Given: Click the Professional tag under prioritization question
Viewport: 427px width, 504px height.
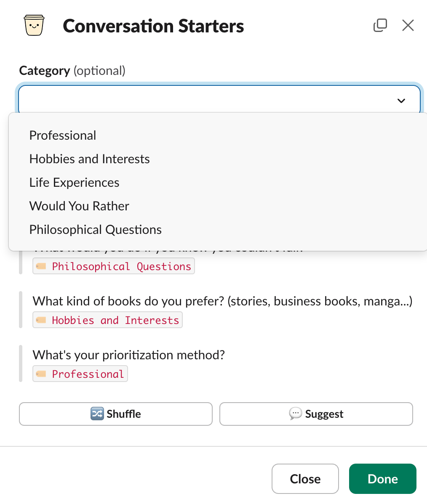Looking at the screenshot, I should point(88,374).
